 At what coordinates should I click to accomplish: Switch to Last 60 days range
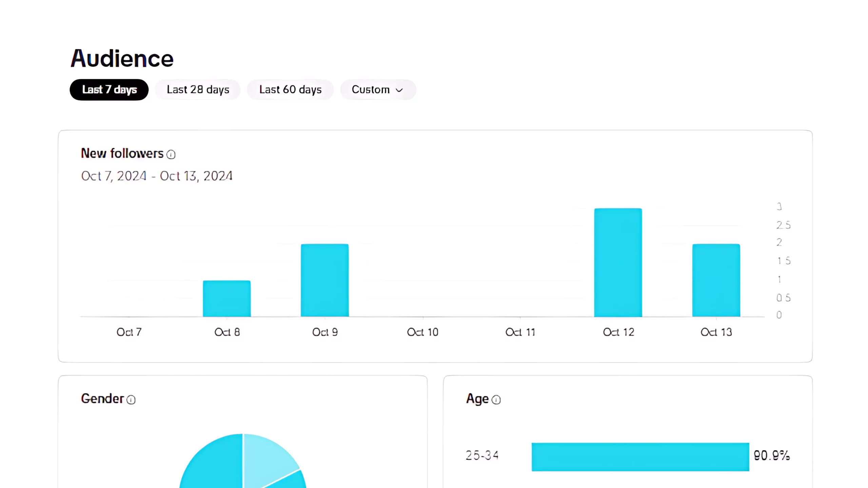tap(290, 90)
